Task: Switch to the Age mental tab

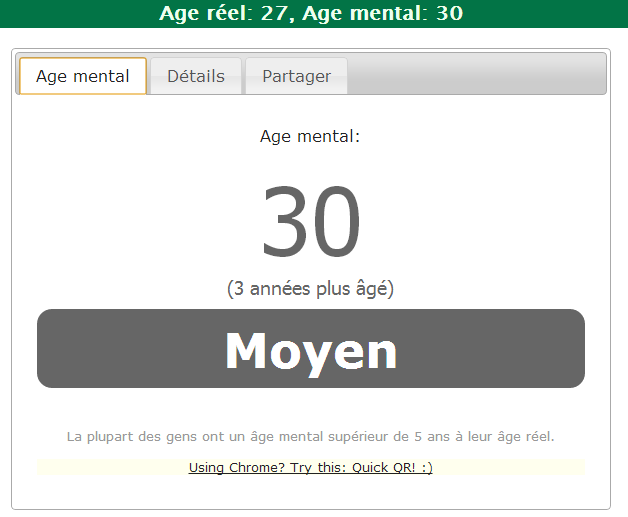Action: click(83, 76)
